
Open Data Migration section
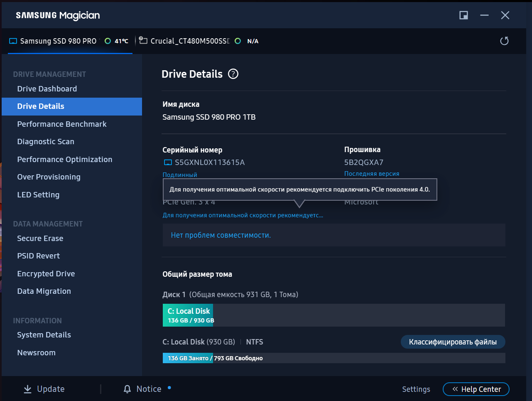[x=44, y=291]
